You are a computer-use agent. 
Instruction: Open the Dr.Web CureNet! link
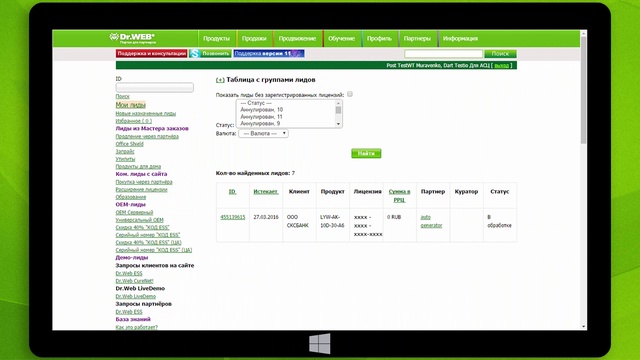point(134,281)
